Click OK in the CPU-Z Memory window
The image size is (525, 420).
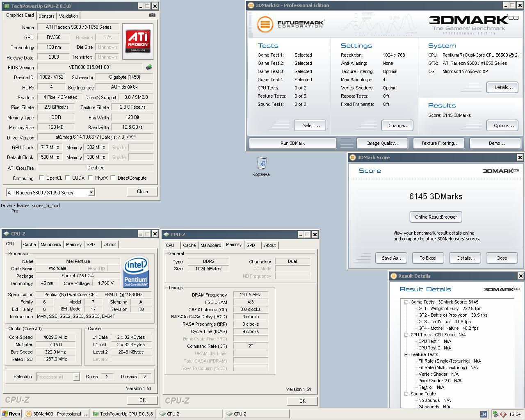click(302, 401)
